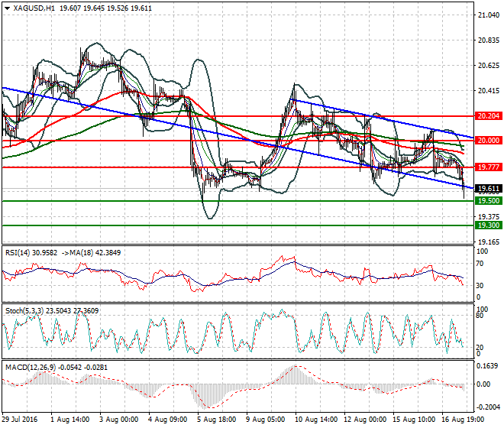Viewport: 504px width, 428px height.
Task: Click the 3 Aug 00:00 time label
Action: [118, 420]
